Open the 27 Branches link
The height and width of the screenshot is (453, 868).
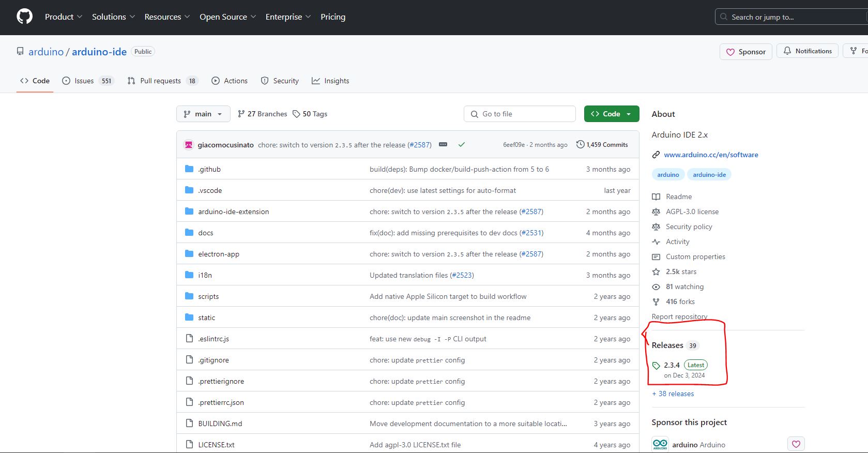click(262, 114)
